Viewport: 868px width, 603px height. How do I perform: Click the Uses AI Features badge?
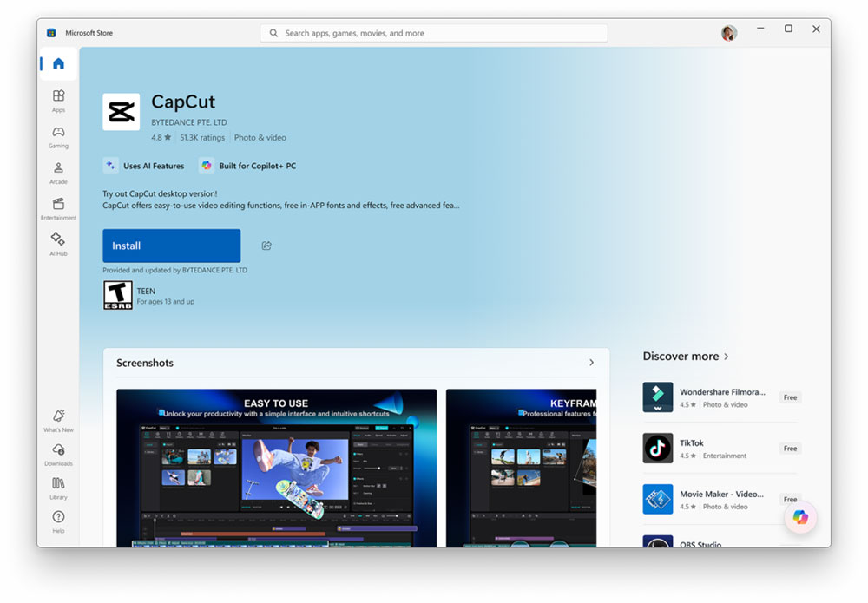[x=144, y=166]
